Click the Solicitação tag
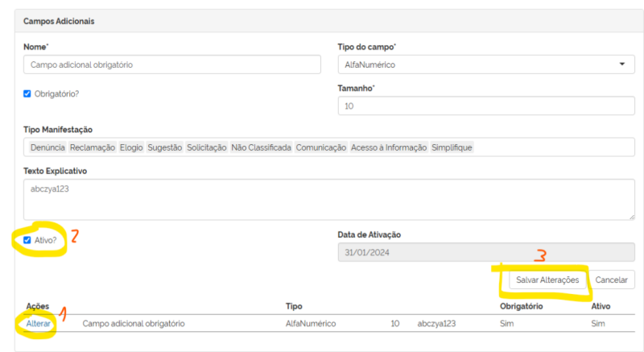644x352 pixels. point(207,147)
